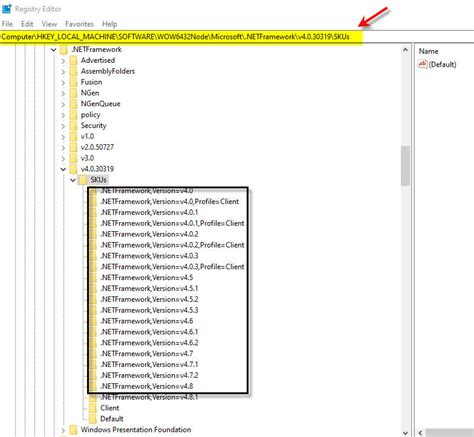The image size is (474, 437).
Task: Click the policy folder icon
Action: [73, 115]
